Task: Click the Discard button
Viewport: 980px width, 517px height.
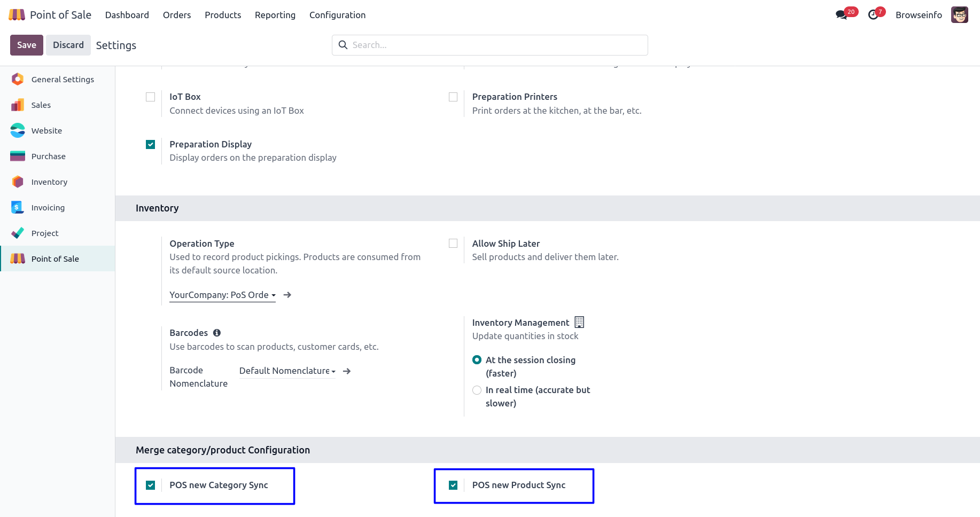Action: [68, 45]
